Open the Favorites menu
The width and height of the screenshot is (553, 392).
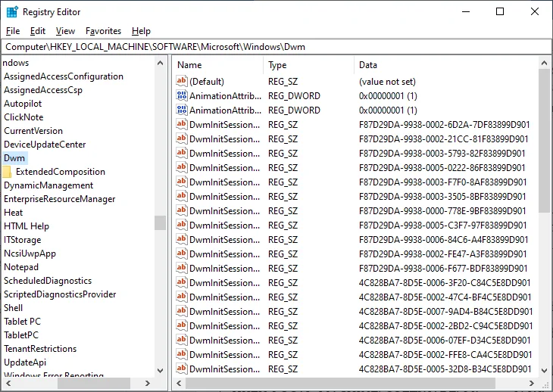[103, 31]
